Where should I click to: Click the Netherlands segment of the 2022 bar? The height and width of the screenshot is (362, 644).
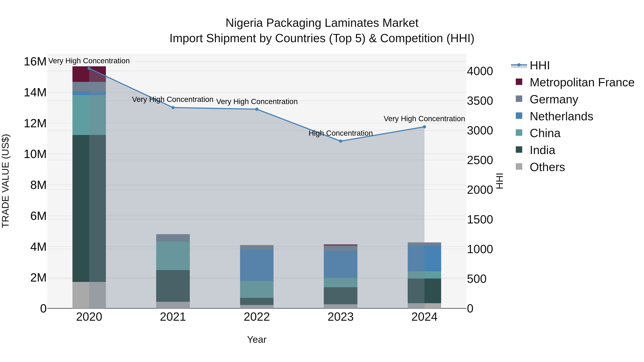coord(257,265)
